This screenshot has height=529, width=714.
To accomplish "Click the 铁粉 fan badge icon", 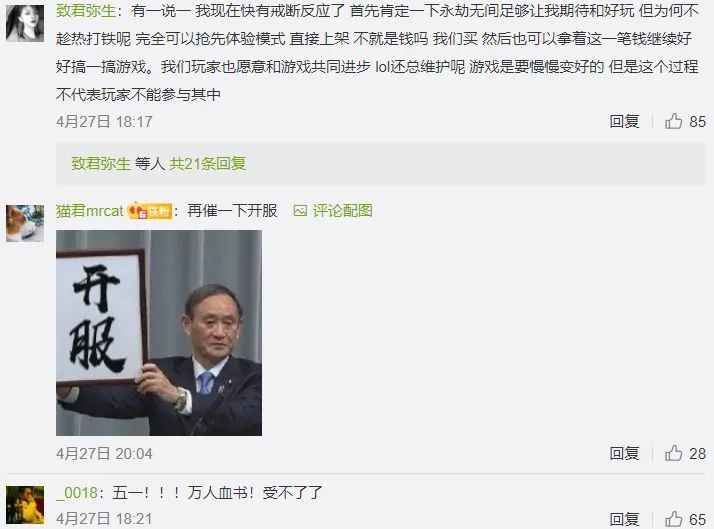I will click(x=150, y=211).
